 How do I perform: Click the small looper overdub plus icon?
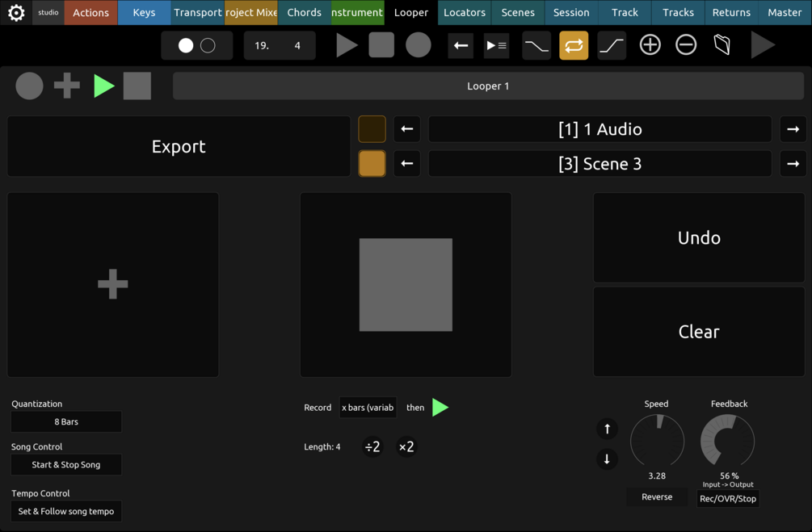coord(67,86)
